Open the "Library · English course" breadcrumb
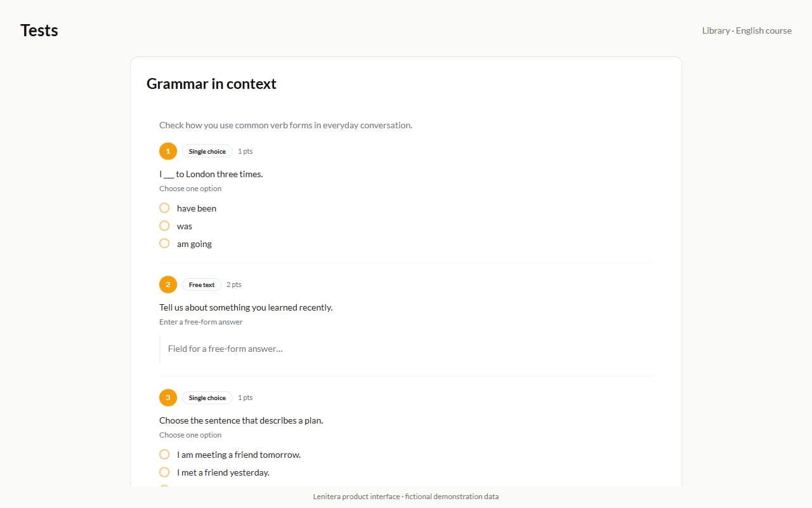The width and height of the screenshot is (812, 508). (747, 30)
